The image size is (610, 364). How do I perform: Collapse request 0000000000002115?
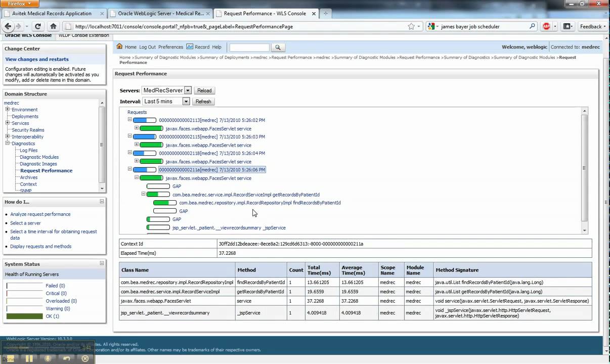129,136
